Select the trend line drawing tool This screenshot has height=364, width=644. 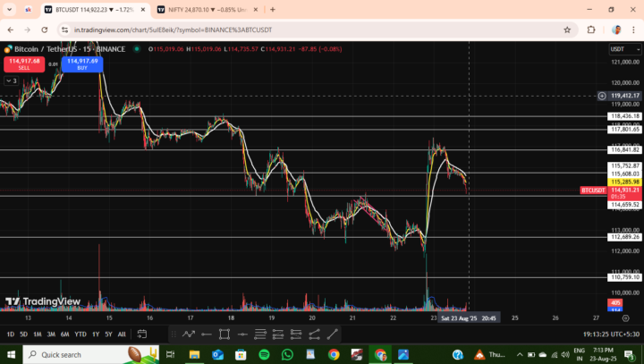point(332,334)
